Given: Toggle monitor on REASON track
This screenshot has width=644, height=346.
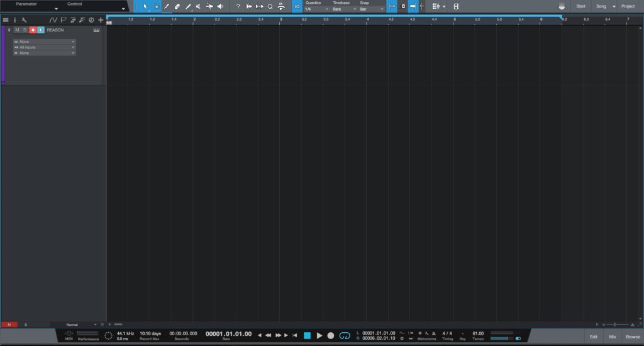Looking at the screenshot, I should tap(41, 30).
